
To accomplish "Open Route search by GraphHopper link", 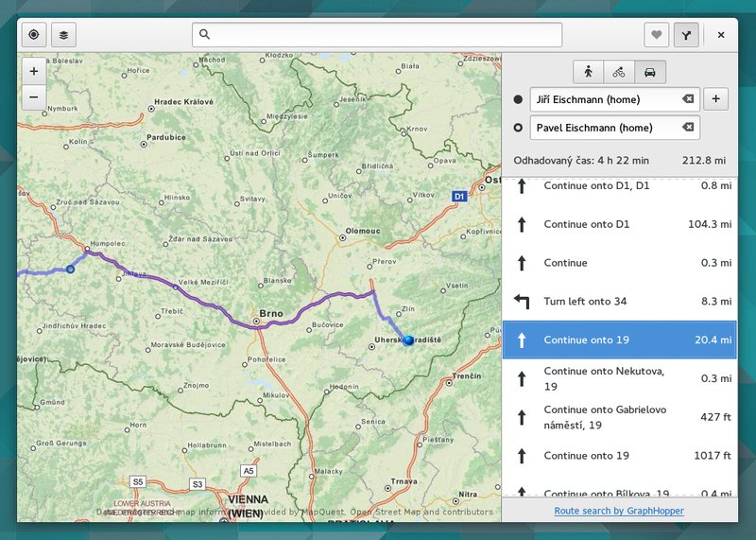I will (619, 511).
